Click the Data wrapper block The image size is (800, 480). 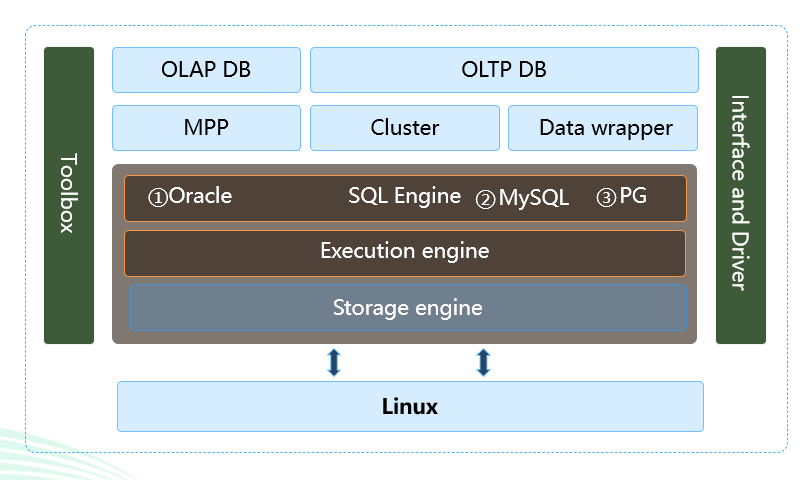click(603, 128)
